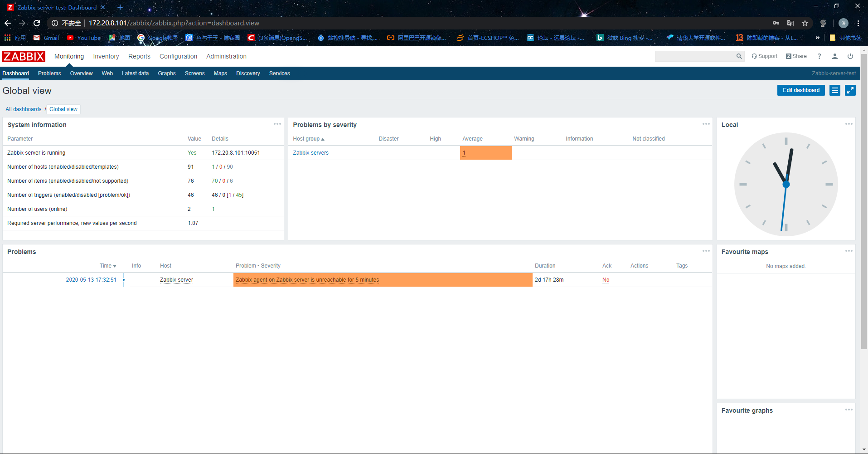Go to Latest data submenu tab

pos(135,73)
